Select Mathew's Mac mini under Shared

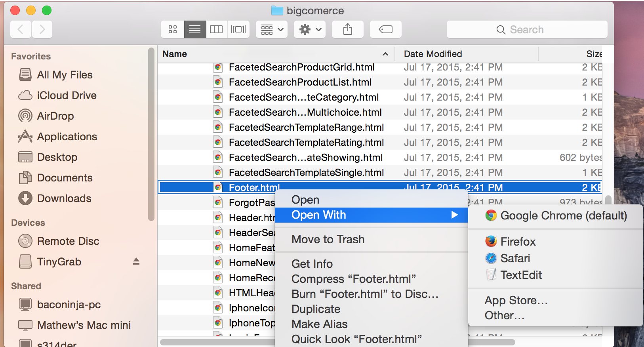point(75,325)
